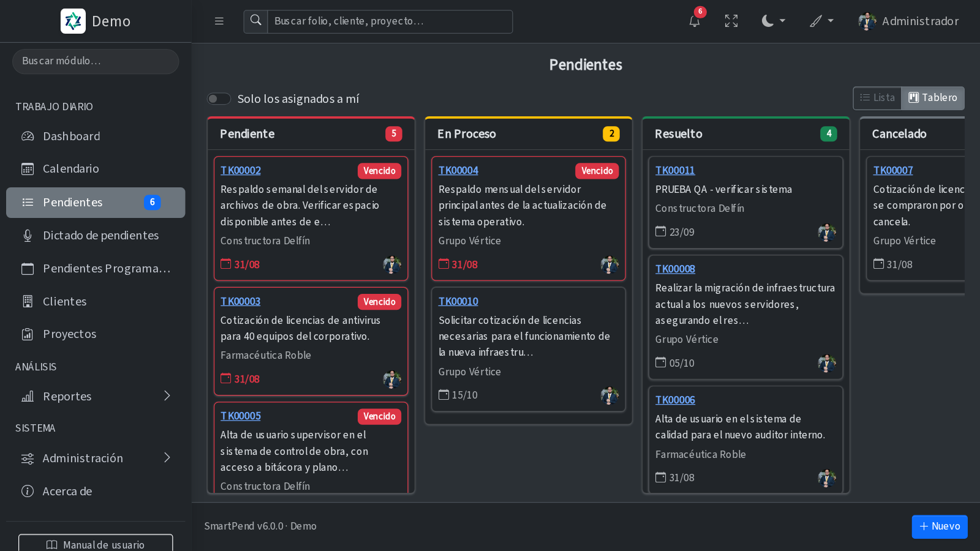Open ticket link TK00011
Screen dimensions: 980x551
[x=675, y=171]
